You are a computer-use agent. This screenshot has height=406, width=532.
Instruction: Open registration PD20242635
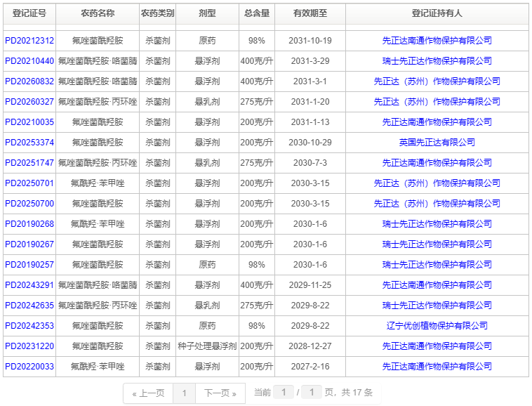(29, 306)
